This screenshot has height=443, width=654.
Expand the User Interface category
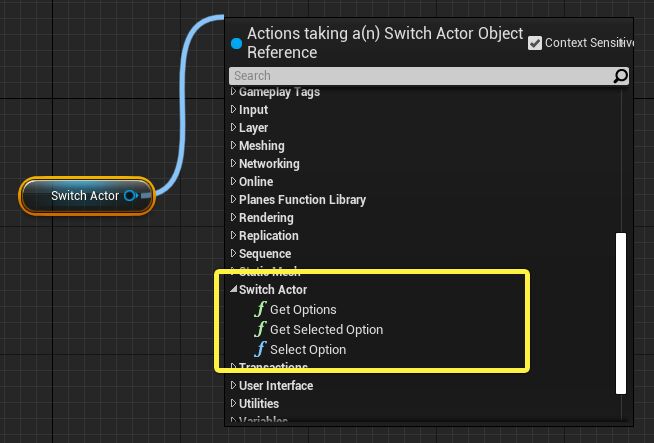click(234, 385)
